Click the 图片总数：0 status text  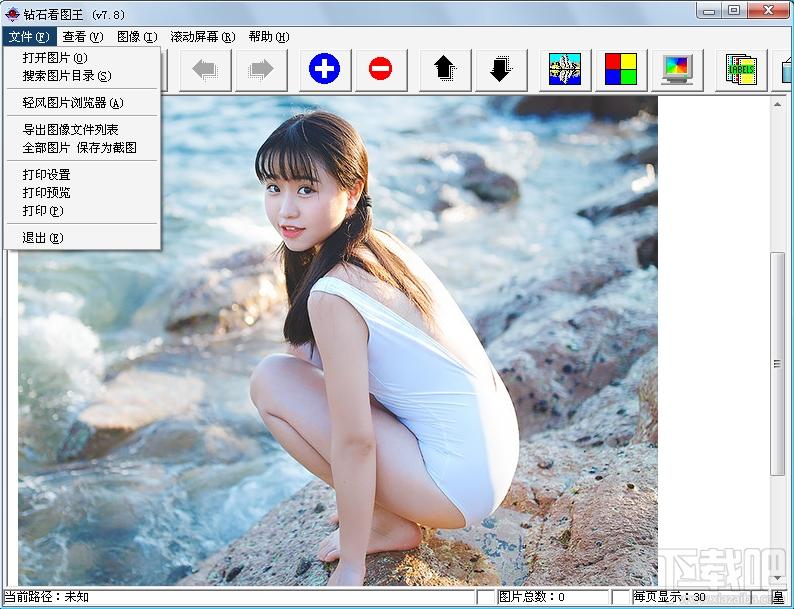pyautogui.click(x=532, y=597)
